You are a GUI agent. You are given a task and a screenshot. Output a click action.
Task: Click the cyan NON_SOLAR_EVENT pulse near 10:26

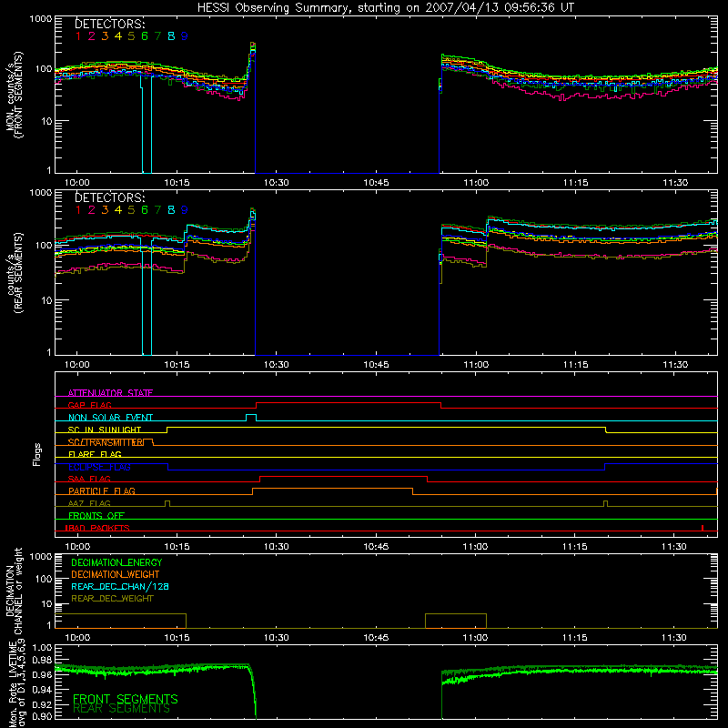pos(251,417)
